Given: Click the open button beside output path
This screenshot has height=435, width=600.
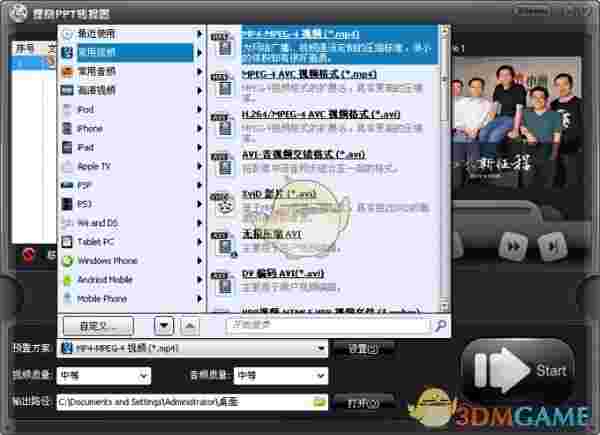Looking at the screenshot, I should (362, 403).
